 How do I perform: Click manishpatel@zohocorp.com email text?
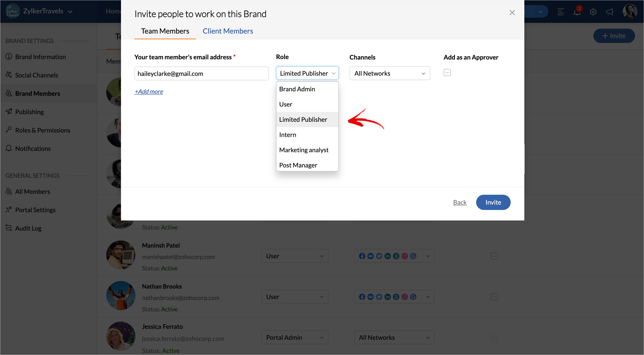(x=178, y=257)
